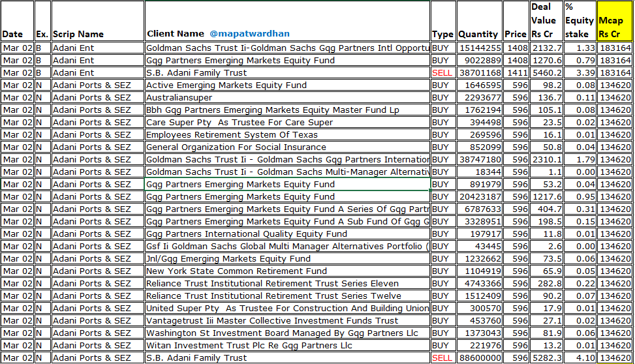Select the quantity cell 1373043
The image size is (635, 364).
[480, 333]
